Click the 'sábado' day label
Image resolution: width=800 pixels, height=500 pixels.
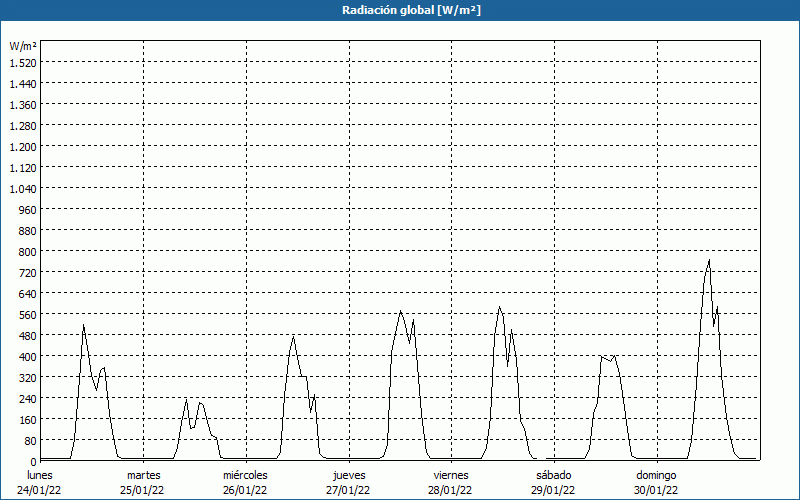[554, 475]
